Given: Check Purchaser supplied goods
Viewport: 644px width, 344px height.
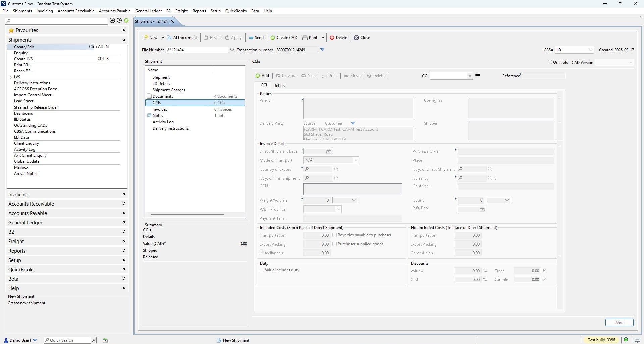Looking at the screenshot, I should (335, 244).
